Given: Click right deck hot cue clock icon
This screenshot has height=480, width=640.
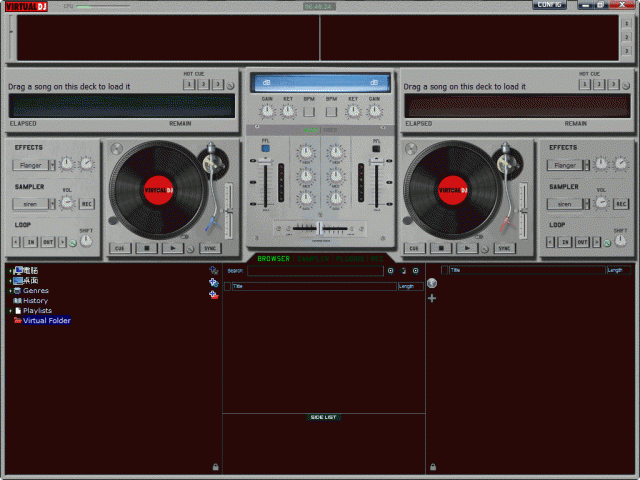Looking at the screenshot, I should point(626,86).
